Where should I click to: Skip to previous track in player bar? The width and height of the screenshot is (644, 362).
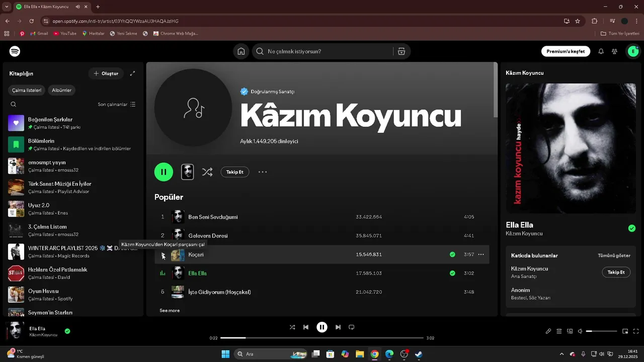pyautogui.click(x=306, y=327)
